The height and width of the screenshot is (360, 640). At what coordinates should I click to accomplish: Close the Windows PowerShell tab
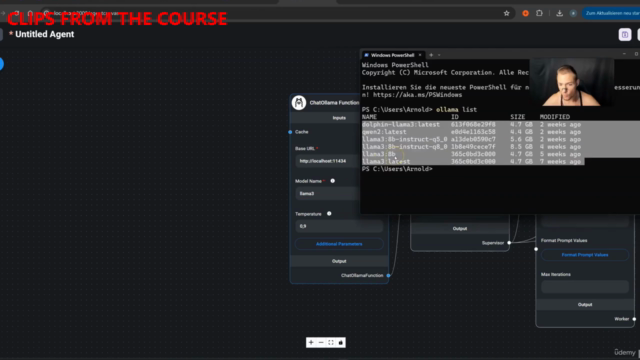tap(420, 55)
